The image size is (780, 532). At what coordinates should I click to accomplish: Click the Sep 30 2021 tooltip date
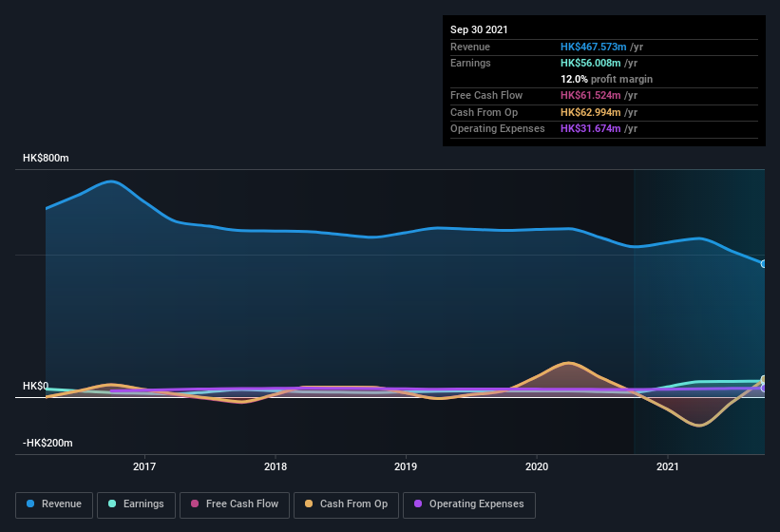pos(479,29)
